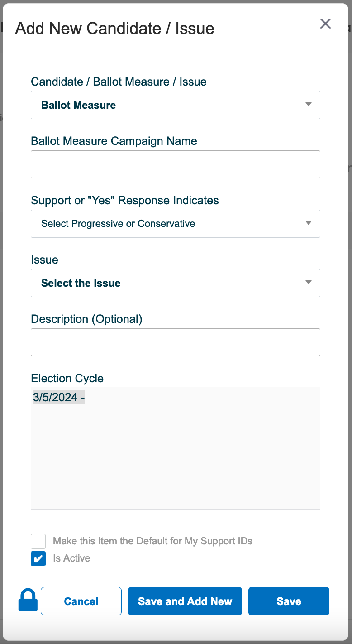352x644 pixels.
Task: Click the arrow beside Select the Issue
Action: (x=309, y=283)
